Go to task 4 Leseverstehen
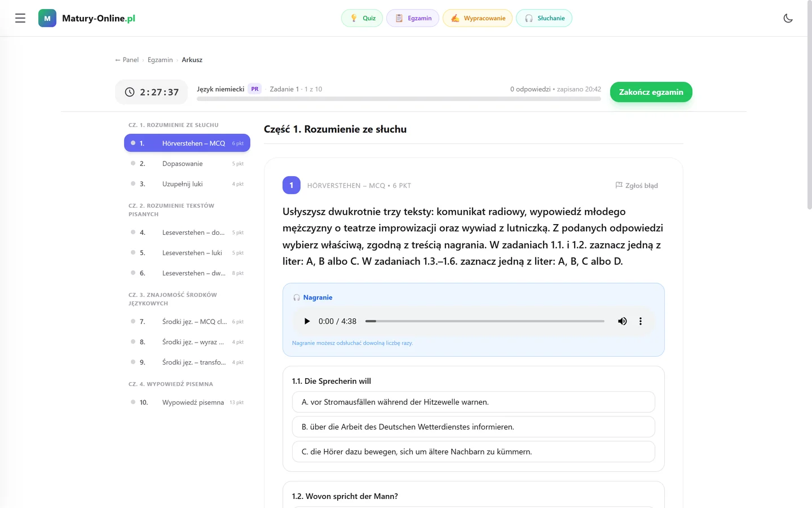This screenshot has width=812, height=508. (x=187, y=233)
